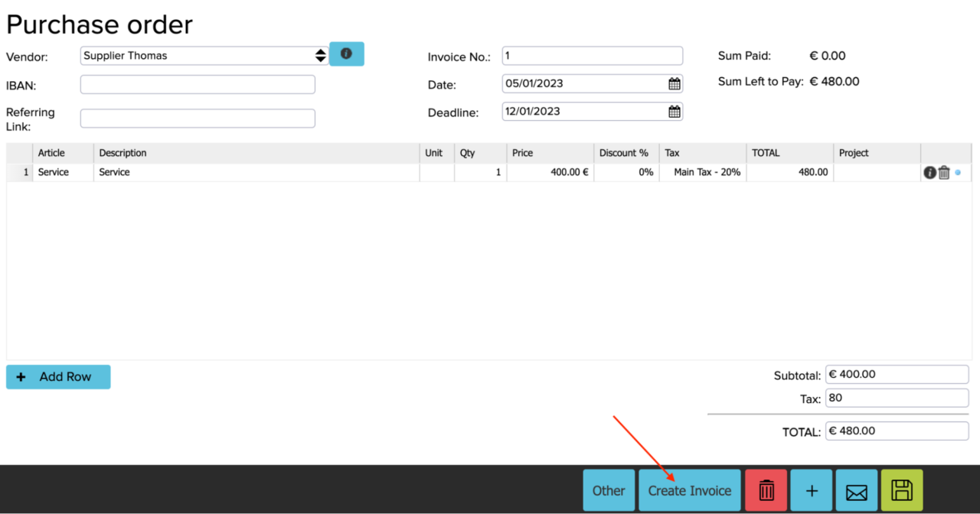Open the Main Tax - 20% tax selector
980x514 pixels.
pos(701,172)
